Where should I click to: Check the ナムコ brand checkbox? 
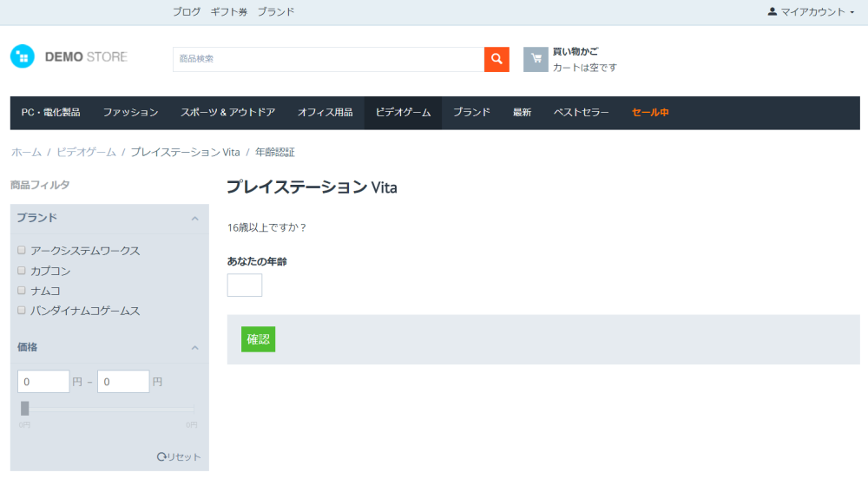(x=22, y=291)
